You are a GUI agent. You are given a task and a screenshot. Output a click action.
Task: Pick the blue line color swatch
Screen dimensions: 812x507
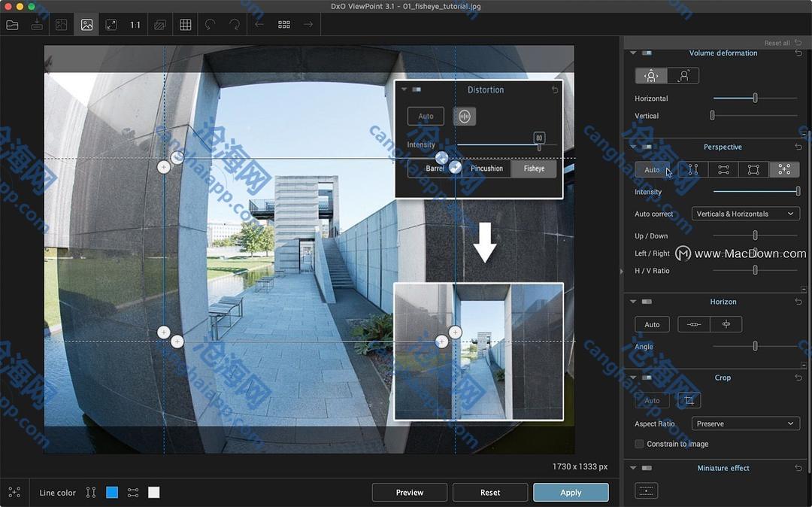coord(112,493)
